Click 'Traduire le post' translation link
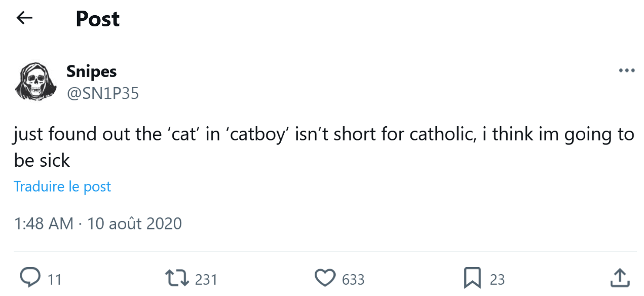The height and width of the screenshot is (296, 644). click(62, 187)
